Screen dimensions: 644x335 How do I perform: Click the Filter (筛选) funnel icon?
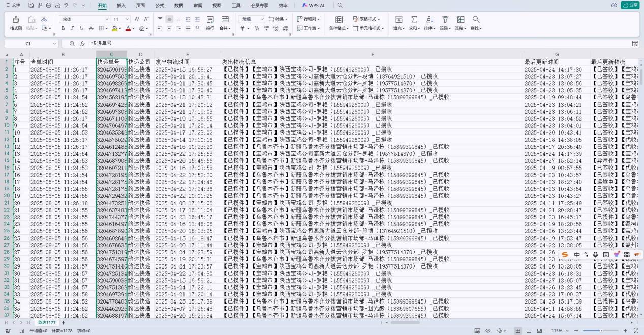(x=445, y=19)
